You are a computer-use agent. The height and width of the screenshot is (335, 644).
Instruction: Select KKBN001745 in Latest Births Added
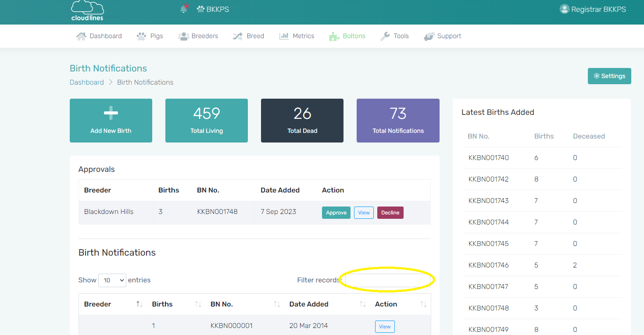pos(489,244)
